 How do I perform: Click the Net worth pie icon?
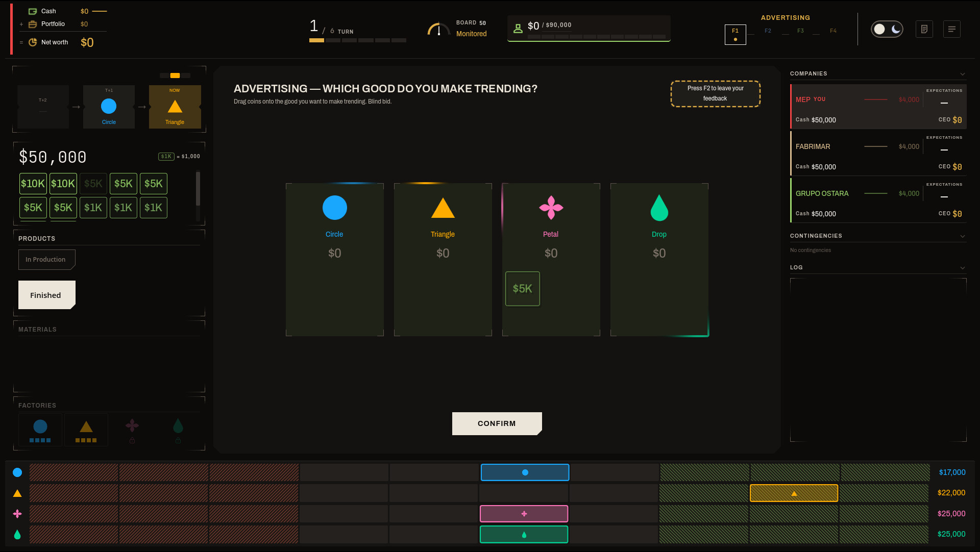pos(33,42)
